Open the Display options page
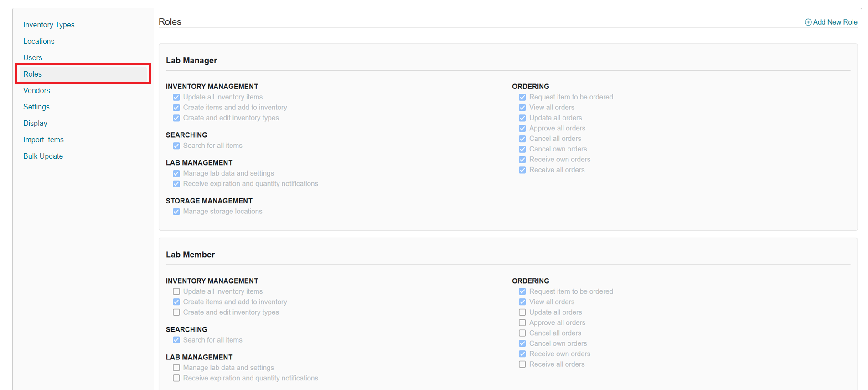 (x=35, y=124)
